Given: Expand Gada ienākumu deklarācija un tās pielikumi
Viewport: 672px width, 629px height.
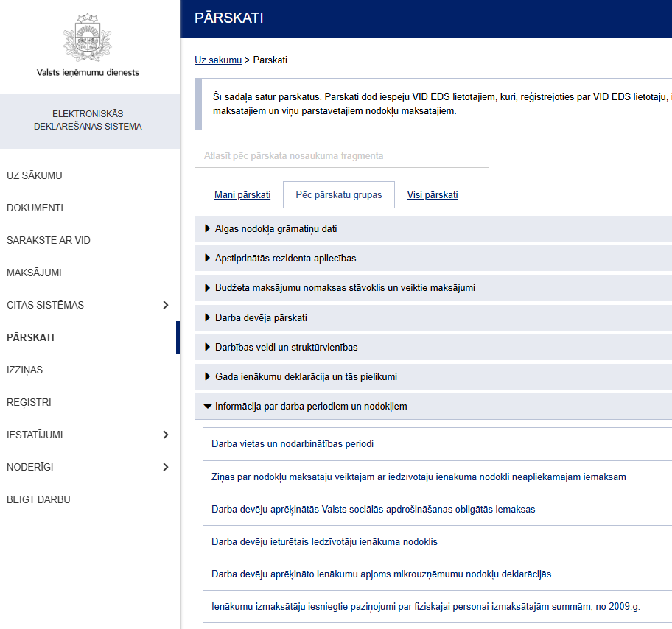Looking at the screenshot, I should [433, 377].
